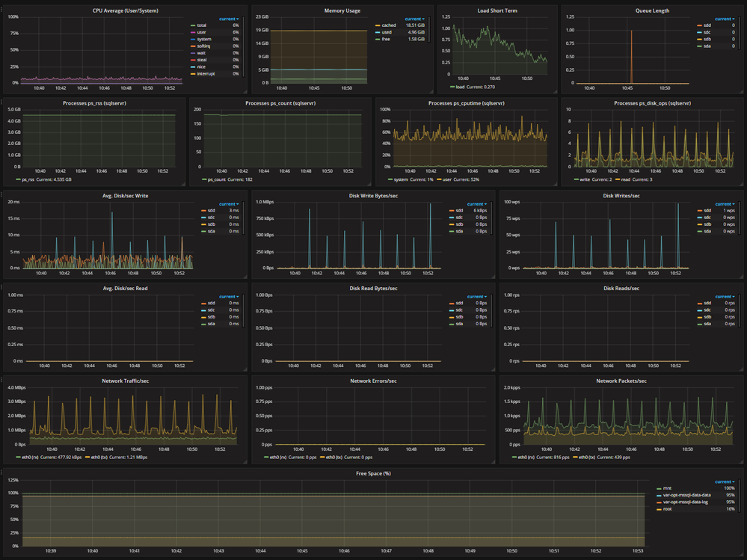Sort Free Space legend by current column
Image resolution: width=747 pixels, height=560 pixels.
725,481
